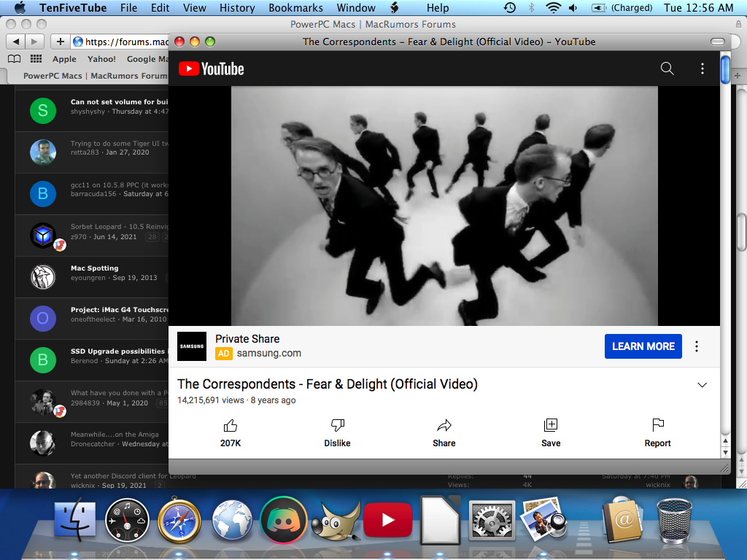The height and width of the screenshot is (560, 747).
Task: Click Apple bookmark in bookmarks bar
Action: point(64,59)
